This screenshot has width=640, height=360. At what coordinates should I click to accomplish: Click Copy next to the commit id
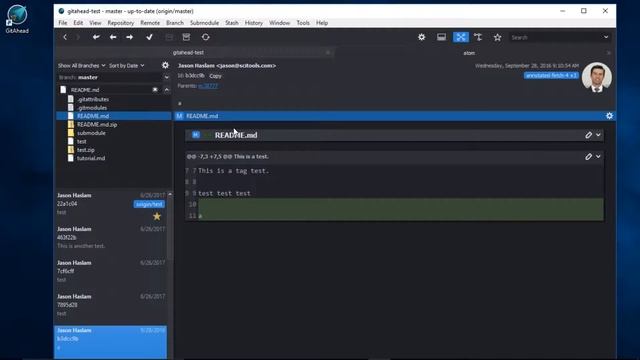[215, 76]
